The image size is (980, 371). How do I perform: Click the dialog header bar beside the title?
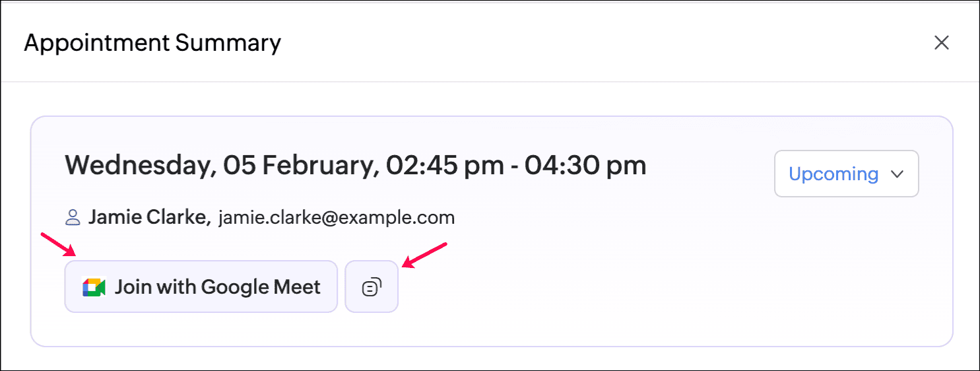(x=594, y=43)
